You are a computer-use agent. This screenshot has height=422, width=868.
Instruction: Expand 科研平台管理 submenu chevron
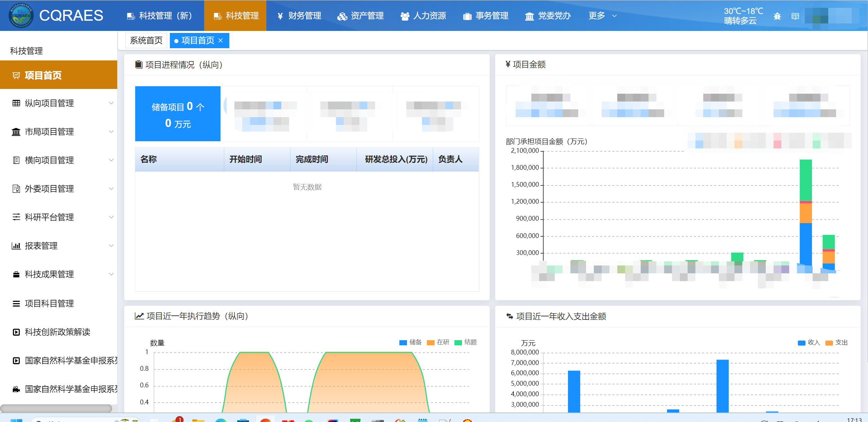pos(111,217)
